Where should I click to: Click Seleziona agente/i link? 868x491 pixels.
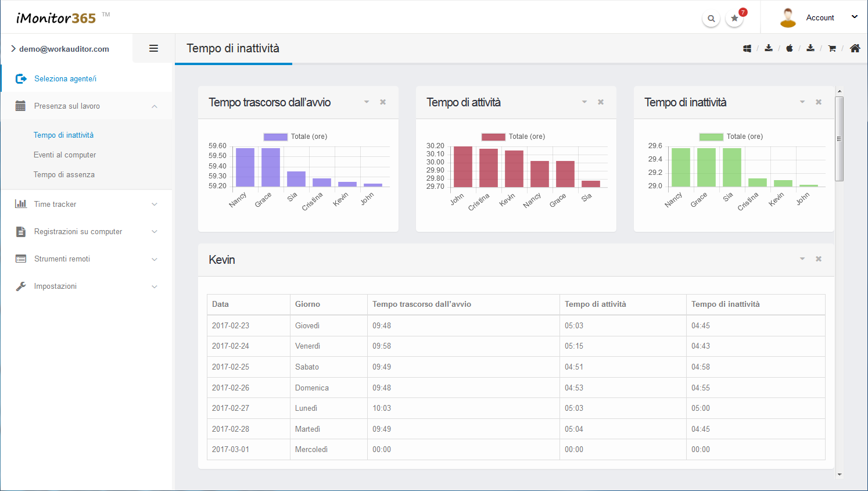point(65,78)
